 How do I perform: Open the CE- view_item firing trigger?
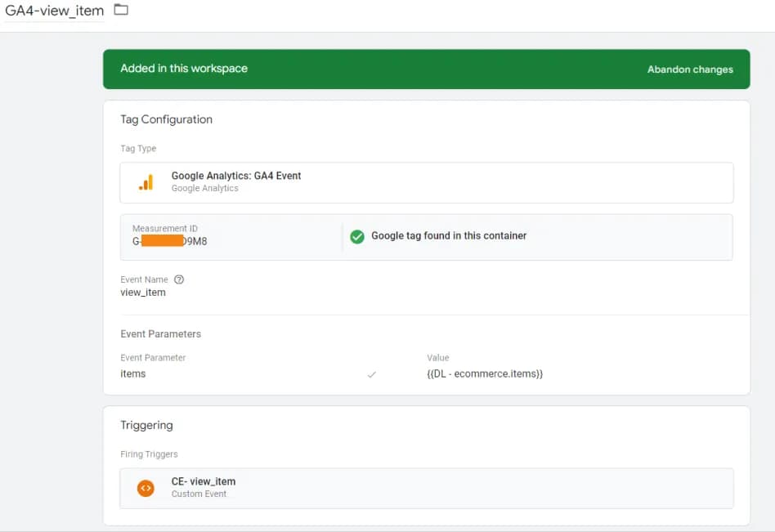(x=427, y=488)
